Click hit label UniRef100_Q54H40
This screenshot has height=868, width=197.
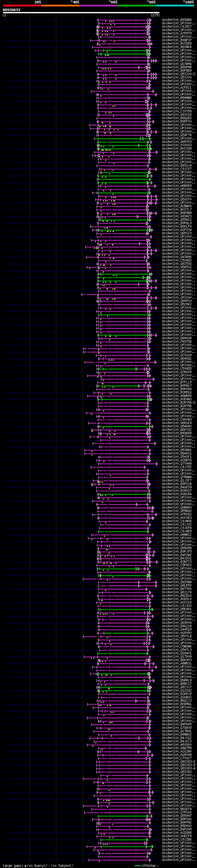tap(177, 426)
